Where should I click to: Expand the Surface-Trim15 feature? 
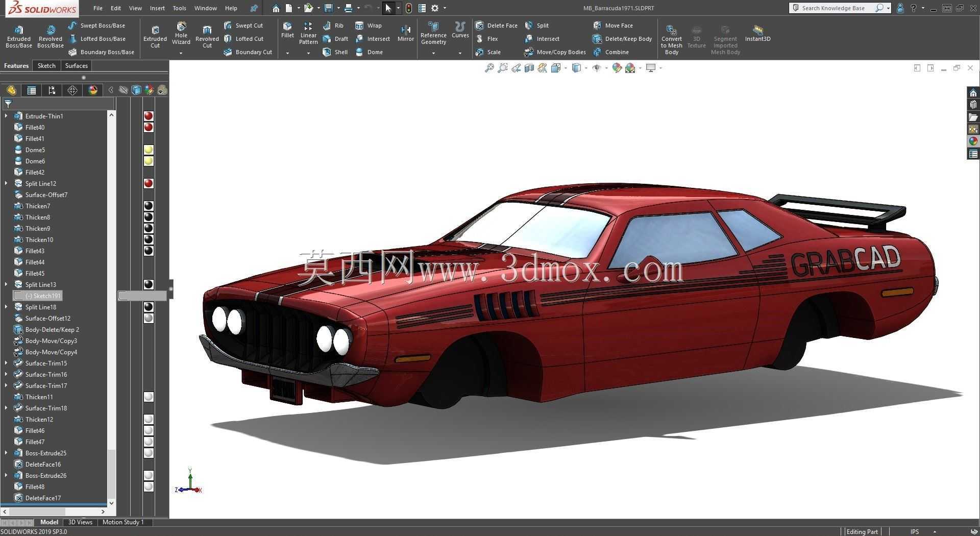coord(6,363)
